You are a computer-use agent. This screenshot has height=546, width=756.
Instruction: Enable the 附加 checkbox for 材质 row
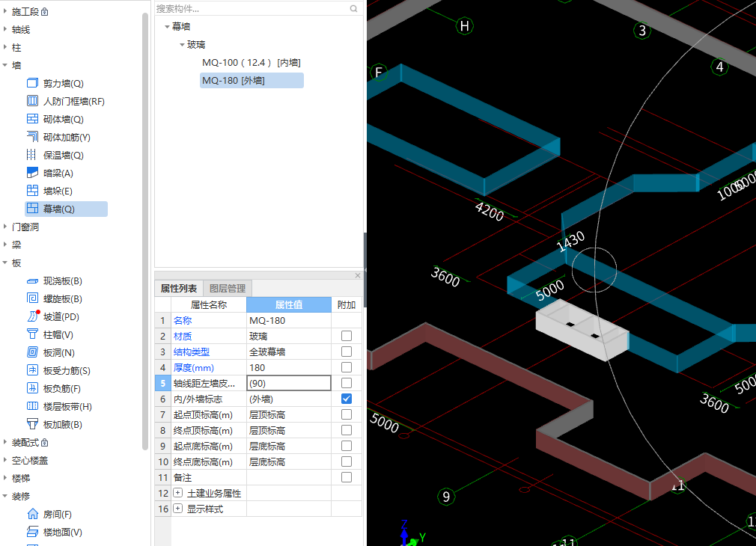click(x=347, y=337)
